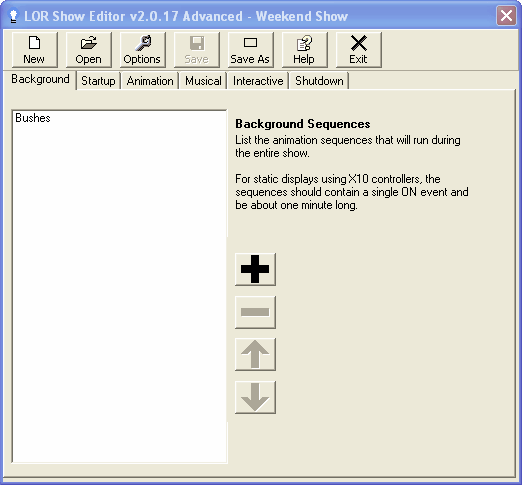Viewport: 522px width, 485px height.
Task: Click the light bulb icon in title bar
Action: [x=13, y=16]
